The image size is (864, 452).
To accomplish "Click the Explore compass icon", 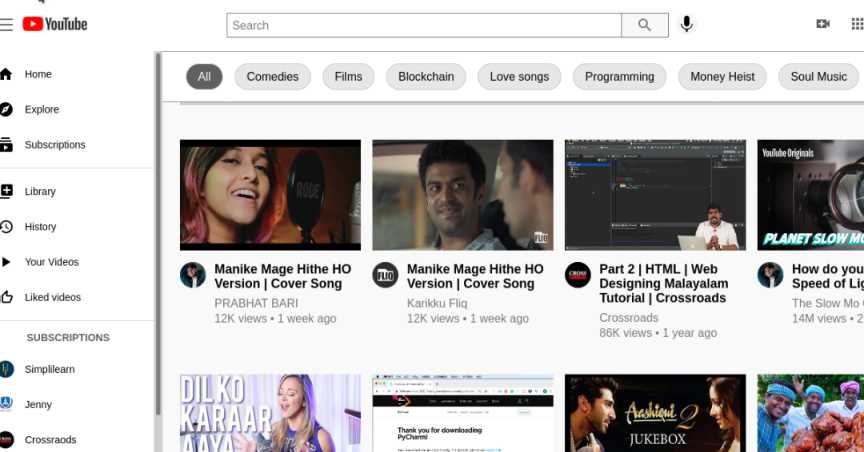I will pyautogui.click(x=6, y=109).
